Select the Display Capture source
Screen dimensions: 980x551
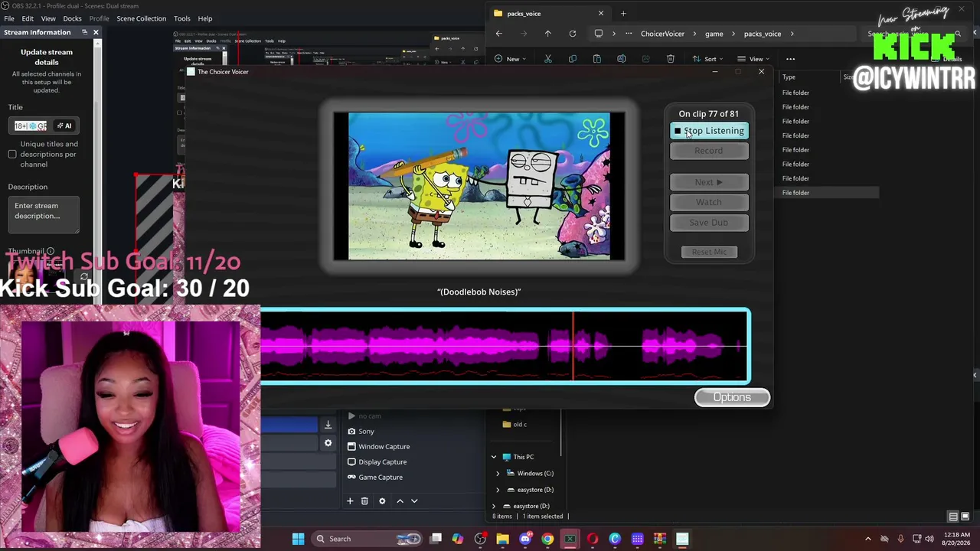pyautogui.click(x=382, y=462)
